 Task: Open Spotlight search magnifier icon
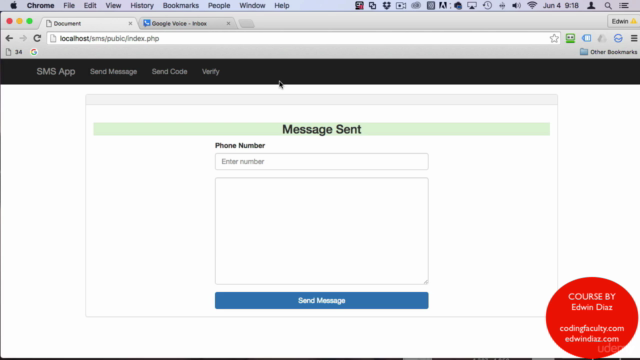608,6
